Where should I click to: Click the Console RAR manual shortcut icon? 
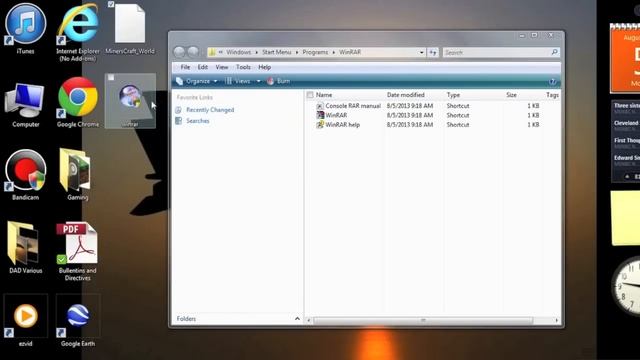[320, 106]
